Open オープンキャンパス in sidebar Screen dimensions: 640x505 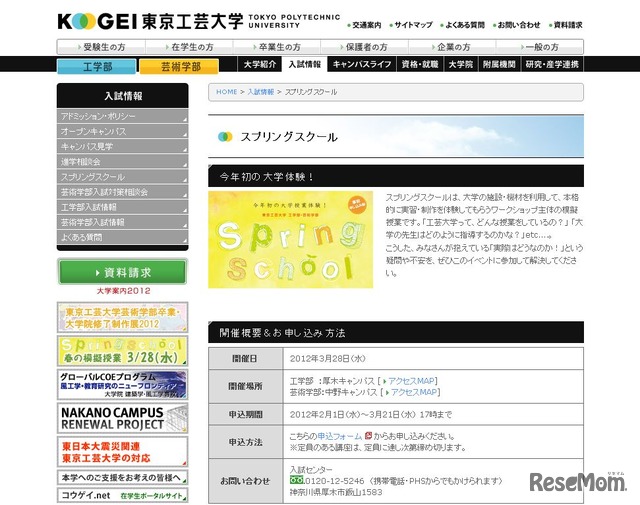point(122,131)
